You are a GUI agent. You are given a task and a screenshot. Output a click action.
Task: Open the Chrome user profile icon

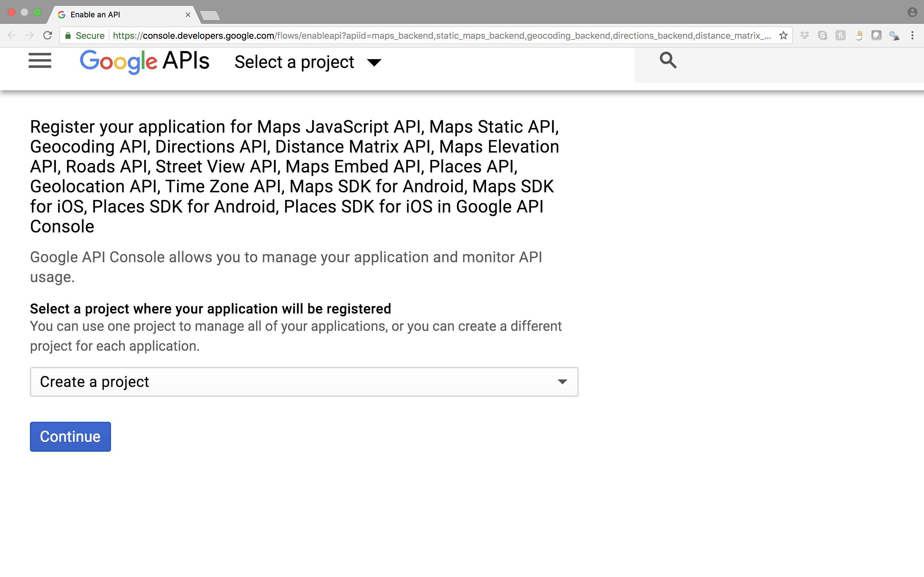click(x=912, y=12)
